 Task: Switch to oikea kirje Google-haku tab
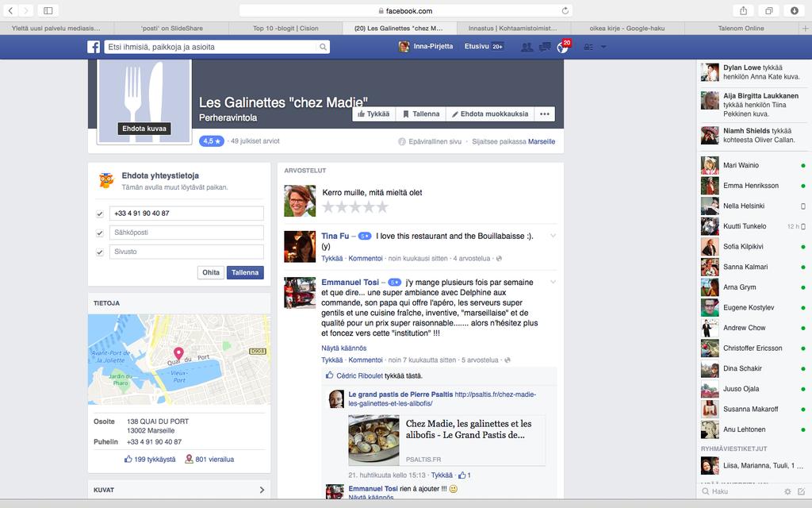pos(627,29)
